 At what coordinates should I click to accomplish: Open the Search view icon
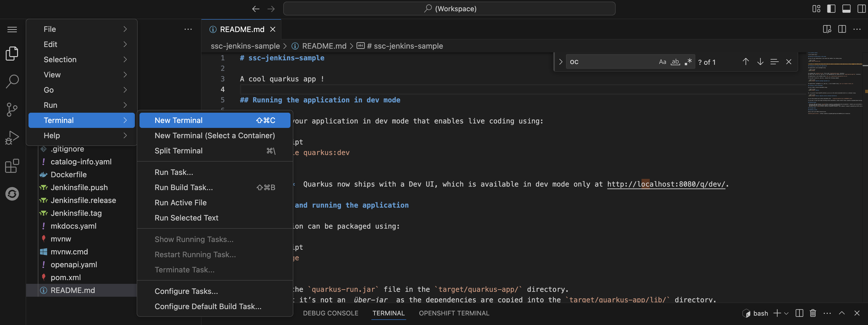coord(12,81)
